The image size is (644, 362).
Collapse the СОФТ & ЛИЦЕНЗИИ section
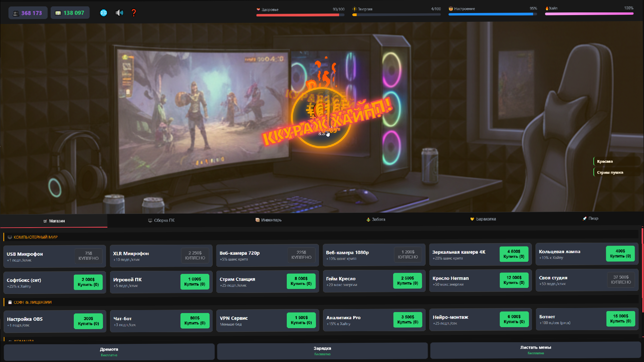[33, 302]
